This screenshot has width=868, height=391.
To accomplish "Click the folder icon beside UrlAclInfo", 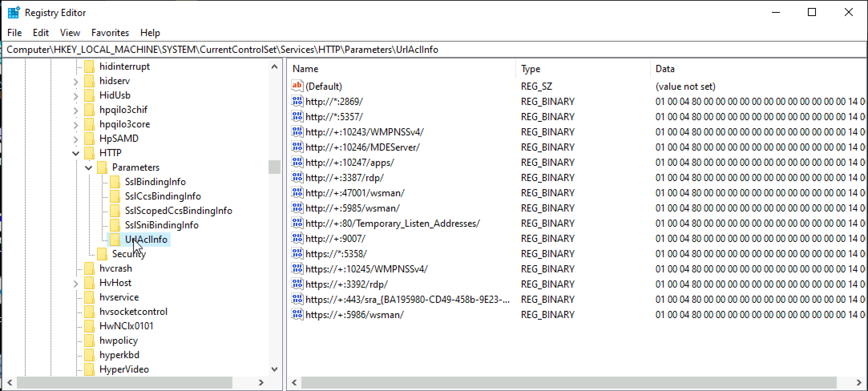I will (x=115, y=239).
